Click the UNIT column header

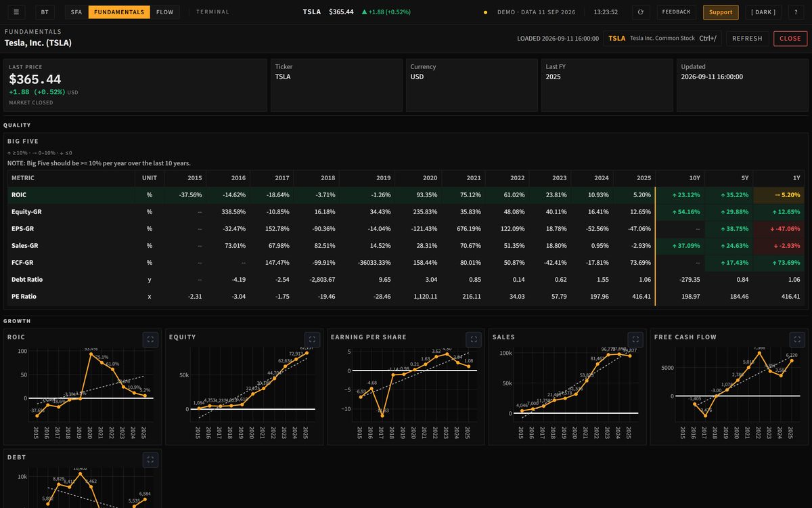coord(150,178)
